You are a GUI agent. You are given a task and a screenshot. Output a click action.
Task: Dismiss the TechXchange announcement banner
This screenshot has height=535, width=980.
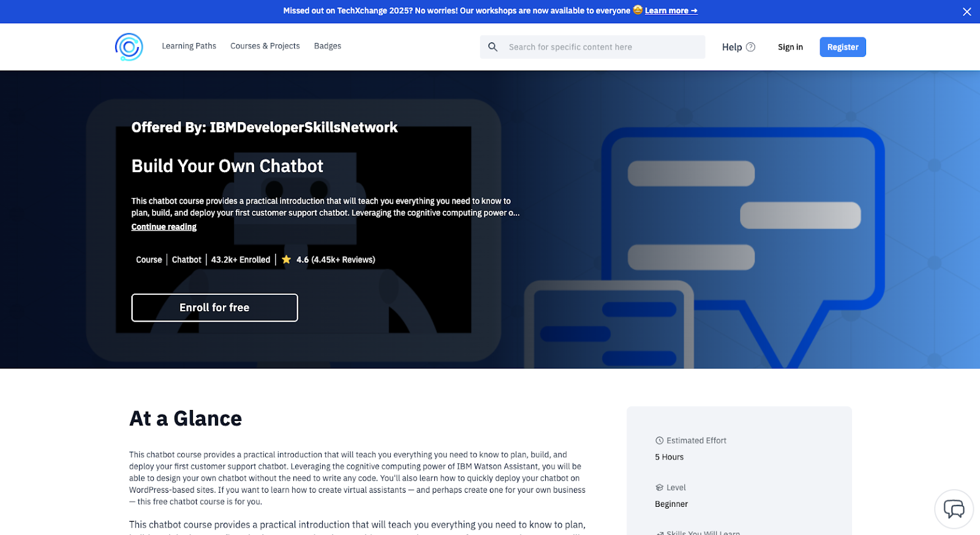point(967,12)
